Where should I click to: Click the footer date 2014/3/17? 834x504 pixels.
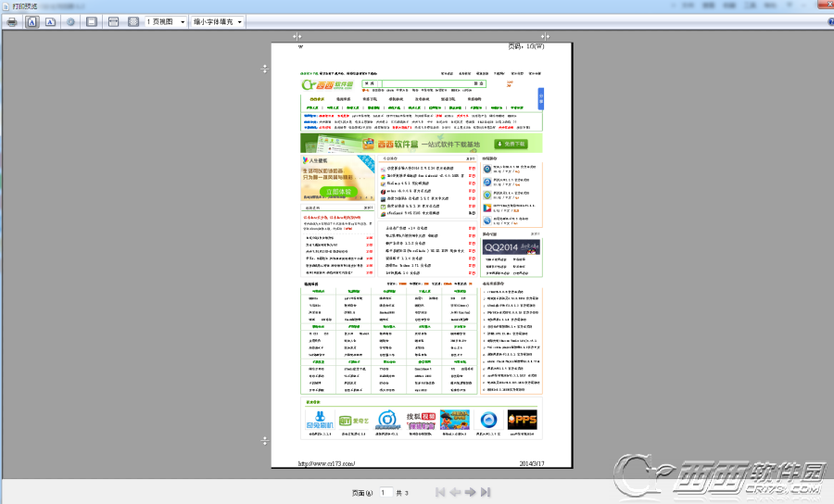[x=531, y=463]
